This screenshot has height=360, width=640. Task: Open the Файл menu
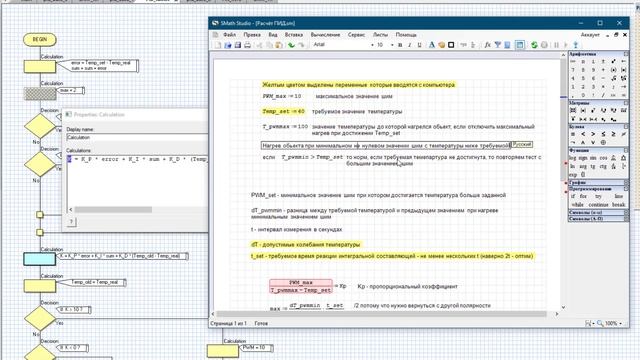tap(229, 35)
